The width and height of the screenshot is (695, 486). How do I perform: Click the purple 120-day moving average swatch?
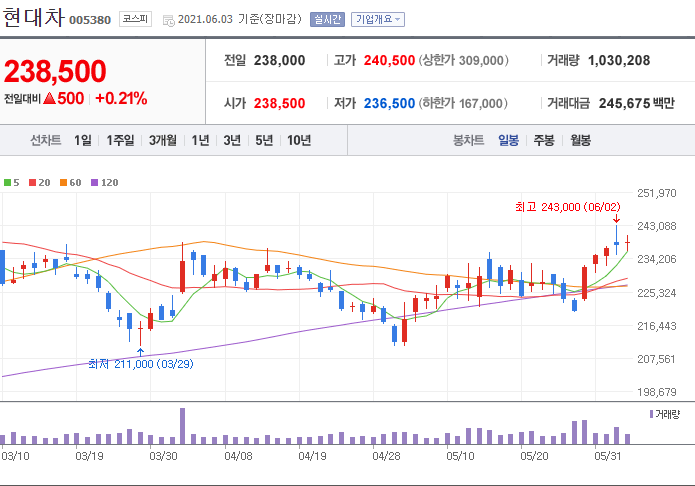(x=94, y=182)
